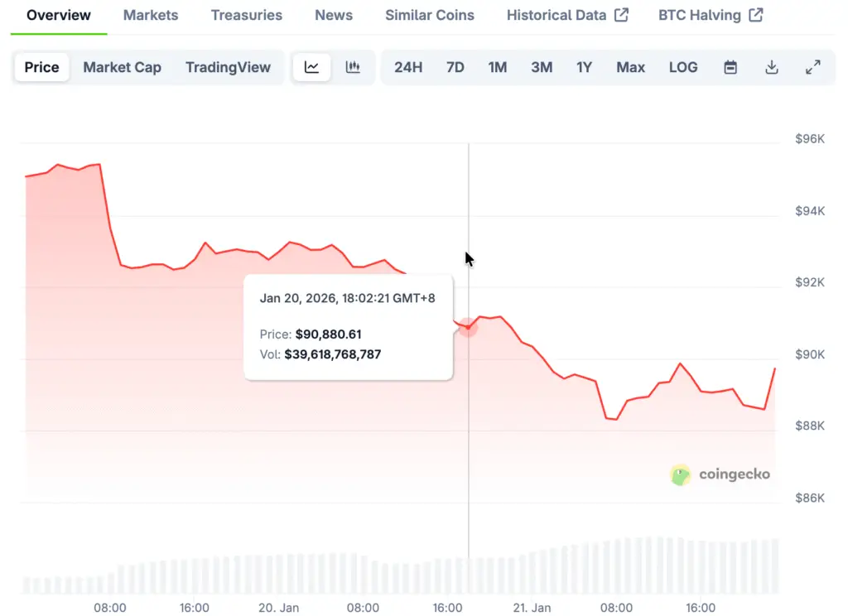Open the Treasuries tab
The height and width of the screenshot is (616, 848).
pyautogui.click(x=247, y=15)
